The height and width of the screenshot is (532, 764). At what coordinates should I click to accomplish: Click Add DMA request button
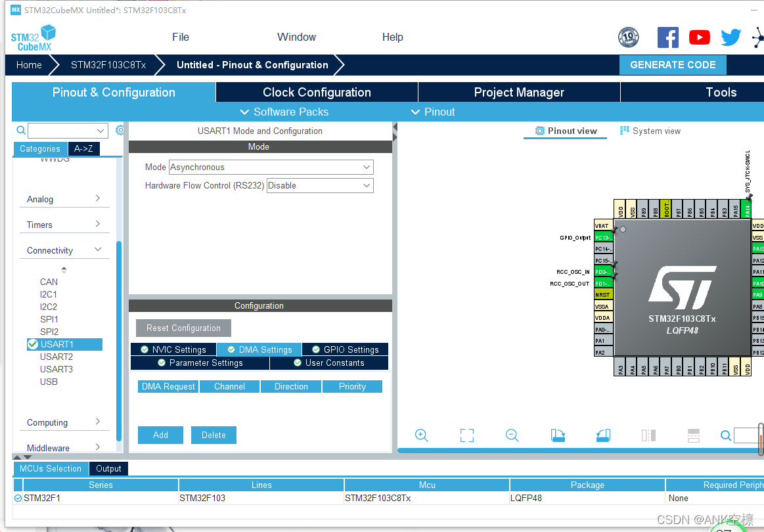coord(160,435)
